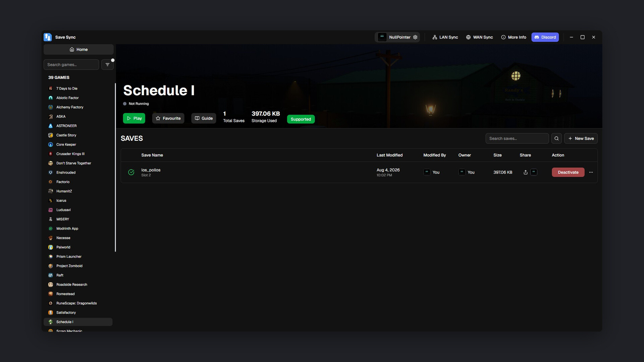The height and width of the screenshot is (362, 644).
Task: Select RuneScape: Dragonwilds in the list
Action: 78,303
